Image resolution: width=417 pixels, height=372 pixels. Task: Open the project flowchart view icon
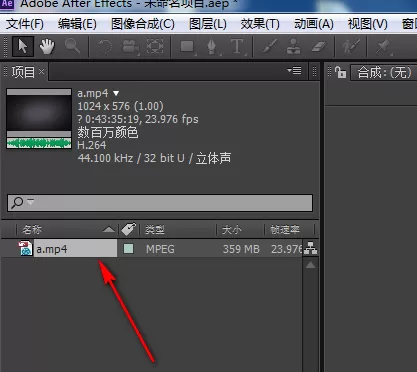(x=310, y=248)
